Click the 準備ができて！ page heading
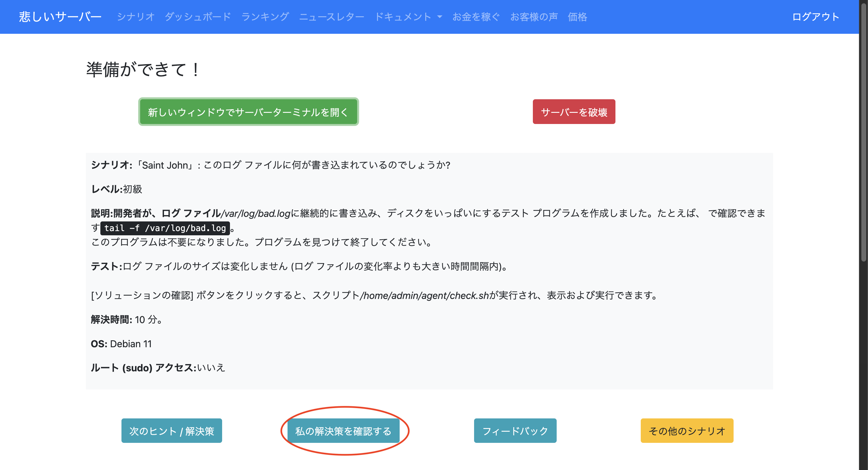 point(142,69)
